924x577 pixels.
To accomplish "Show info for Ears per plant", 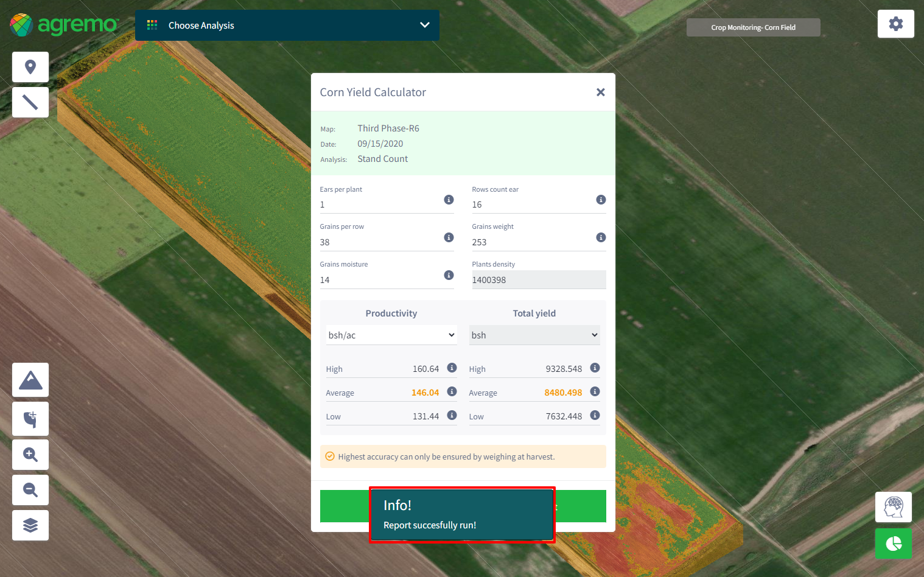I will tap(449, 200).
